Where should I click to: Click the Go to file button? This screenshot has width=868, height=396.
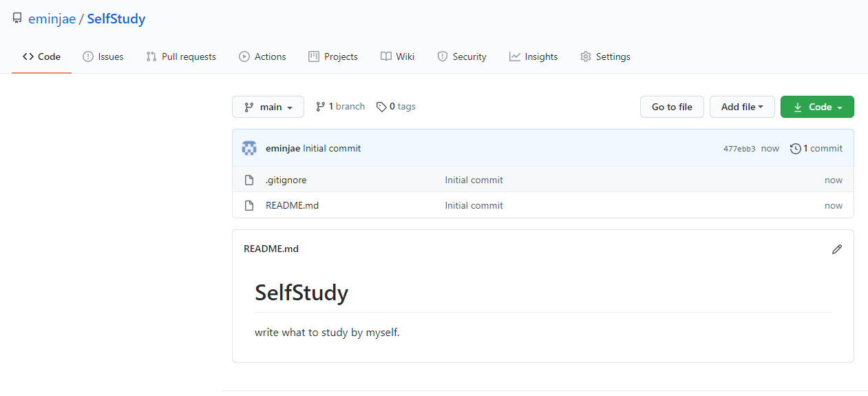point(672,107)
